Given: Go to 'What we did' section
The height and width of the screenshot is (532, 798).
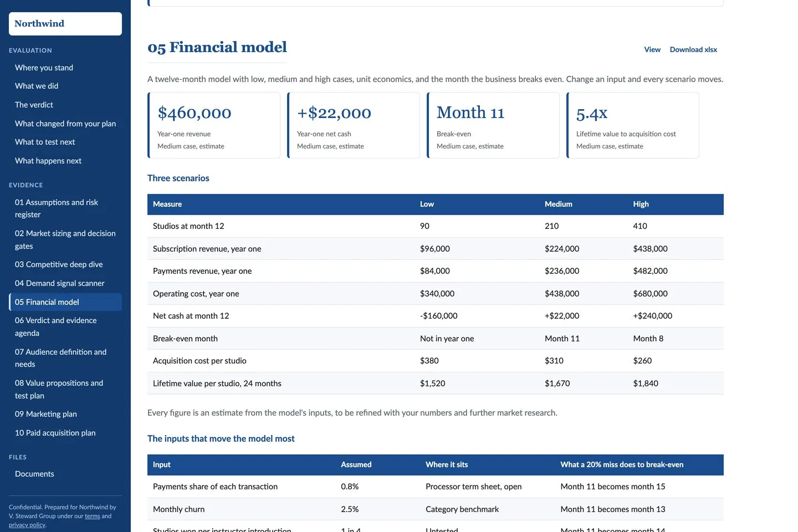Looking at the screenshot, I should point(37,86).
